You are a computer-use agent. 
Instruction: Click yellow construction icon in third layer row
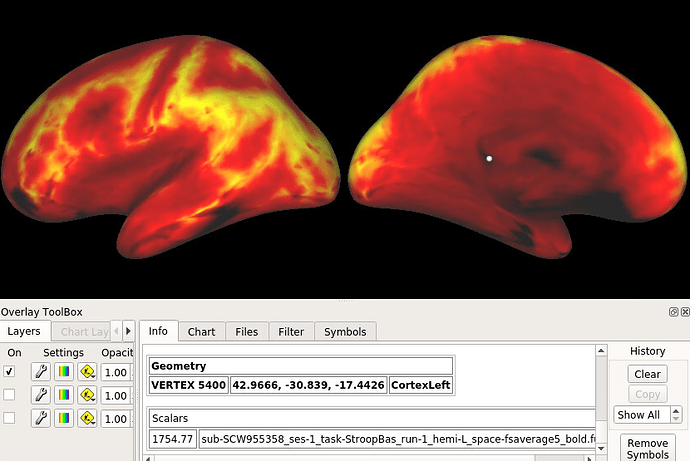87,418
